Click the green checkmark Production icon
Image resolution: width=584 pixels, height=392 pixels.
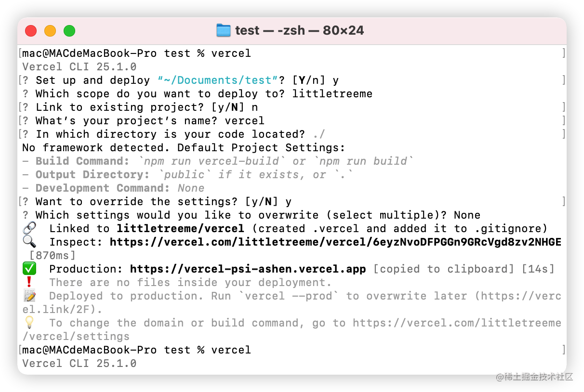coord(29,269)
